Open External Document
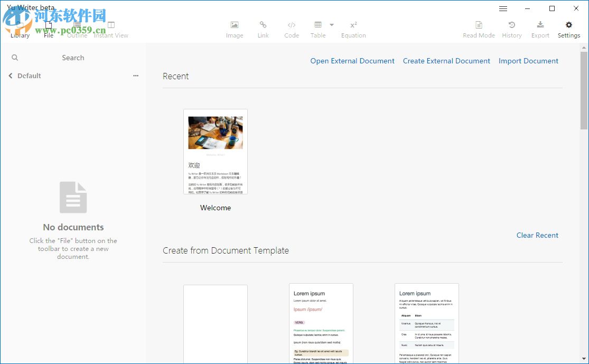The height and width of the screenshot is (364, 589). [x=352, y=61]
